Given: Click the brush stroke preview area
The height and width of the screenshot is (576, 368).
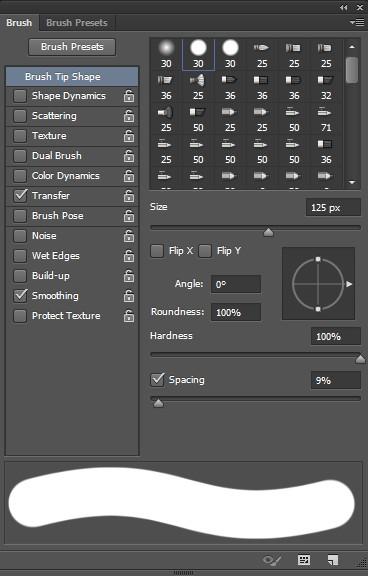Looking at the screenshot, I should tap(184, 503).
